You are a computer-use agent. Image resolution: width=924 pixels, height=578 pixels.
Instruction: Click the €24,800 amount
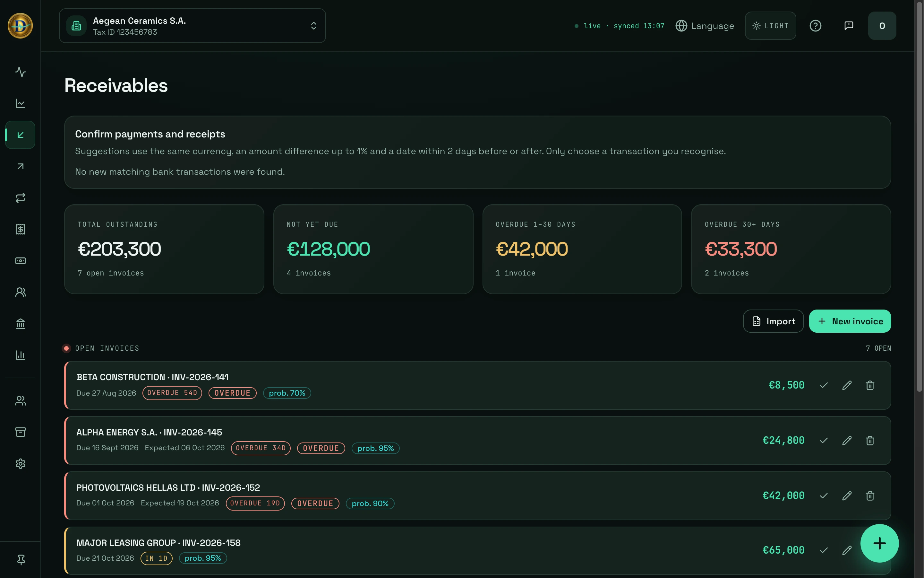pyautogui.click(x=783, y=440)
